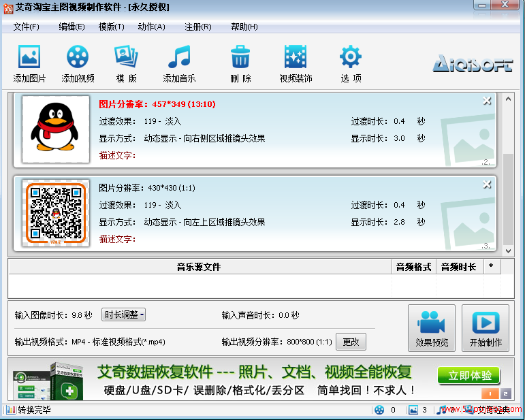Open the 文件(F) menu
This screenshot has height=420, width=525.
click(x=26, y=27)
